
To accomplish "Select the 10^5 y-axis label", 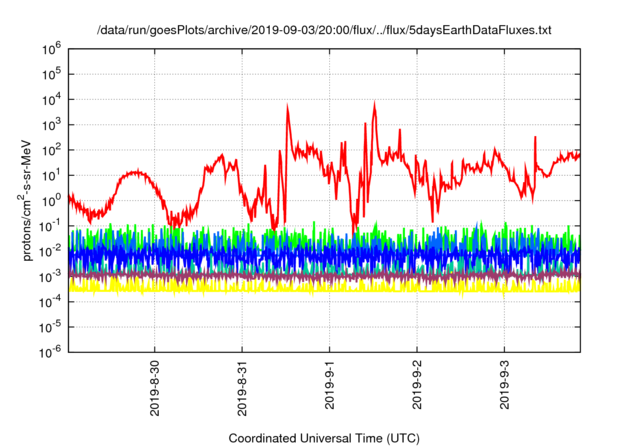I will pos(51,75).
